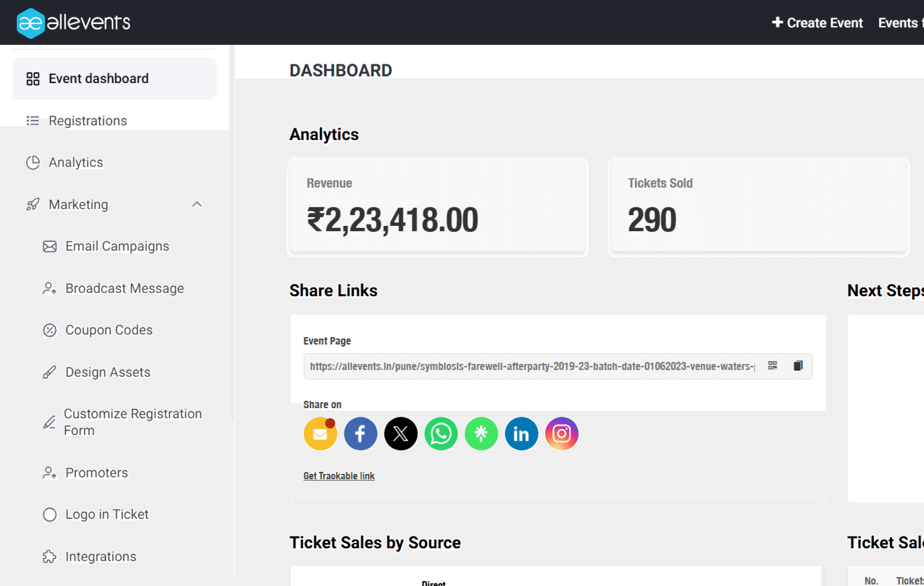Click the Get Trackable link
Viewport: 924px width, 586px height.
[339, 476]
